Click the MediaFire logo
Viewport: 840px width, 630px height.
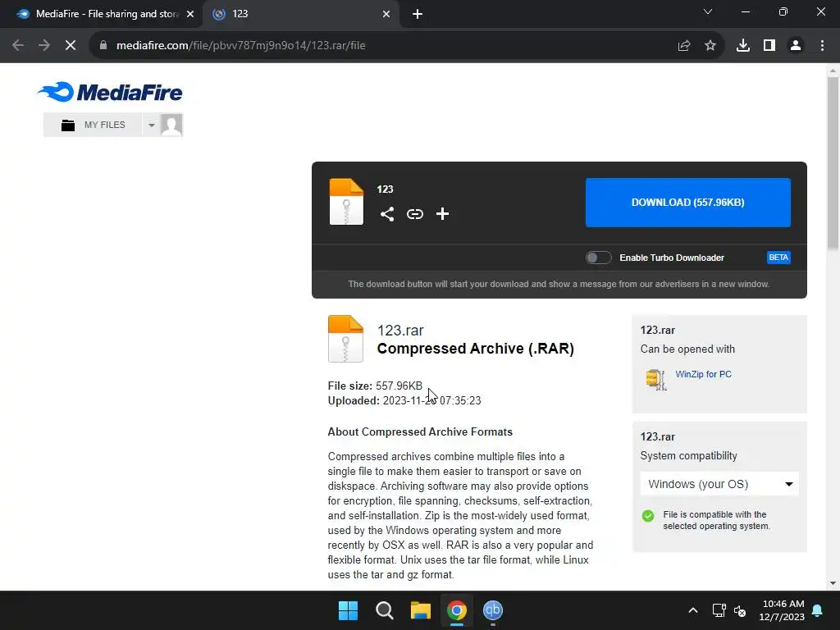111,92
